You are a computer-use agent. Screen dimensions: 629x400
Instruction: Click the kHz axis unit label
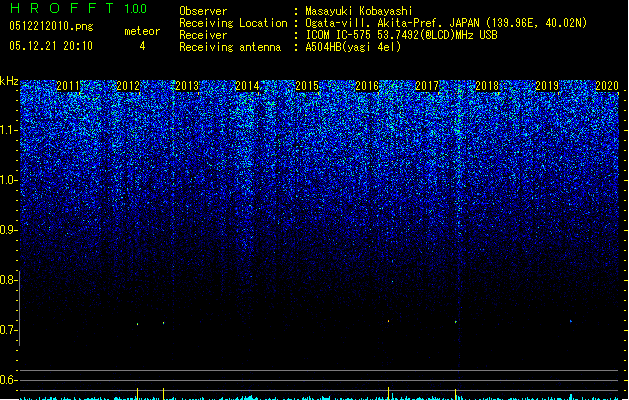pyautogui.click(x=9, y=81)
